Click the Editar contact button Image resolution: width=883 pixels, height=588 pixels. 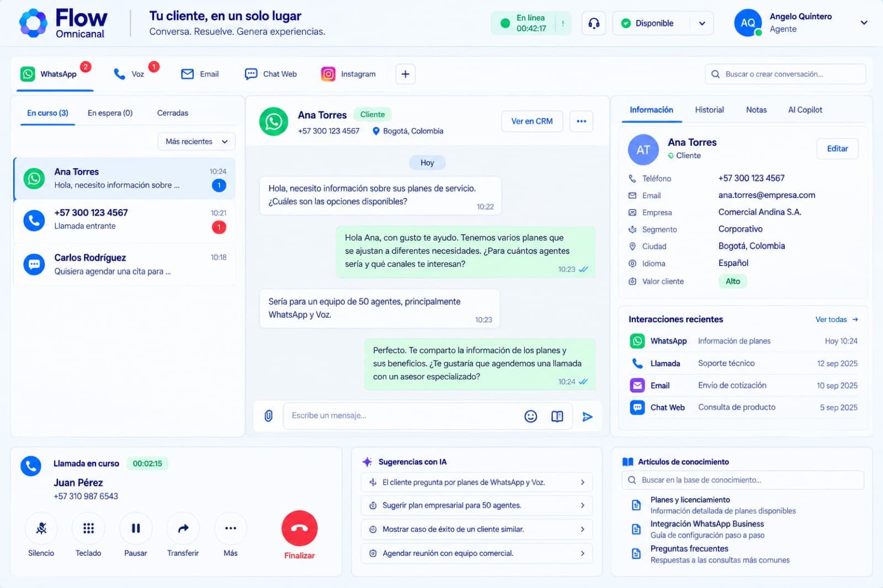click(x=837, y=149)
